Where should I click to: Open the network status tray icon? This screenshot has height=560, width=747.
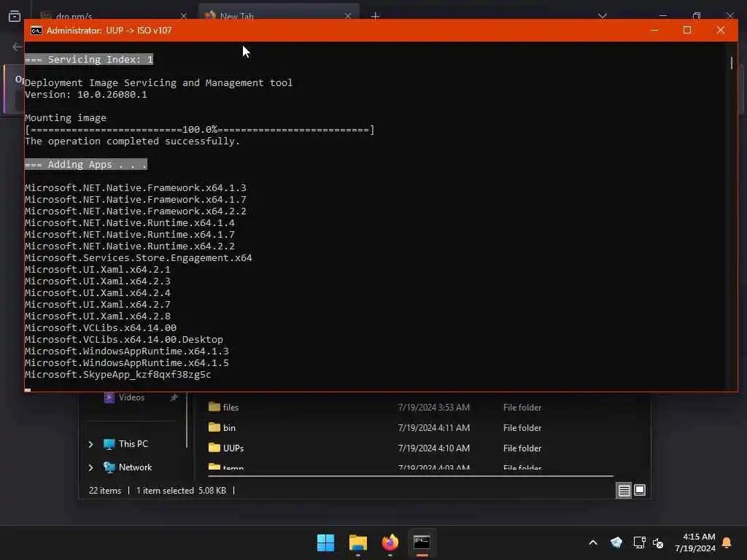pos(639,542)
